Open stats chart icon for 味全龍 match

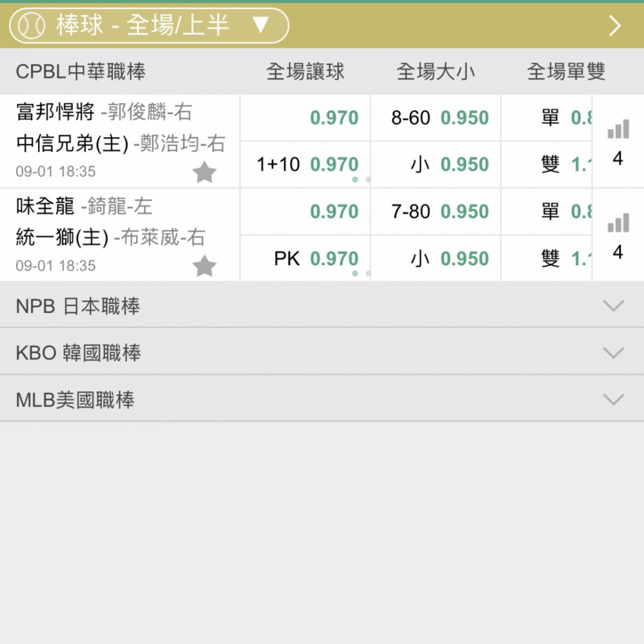point(618,223)
